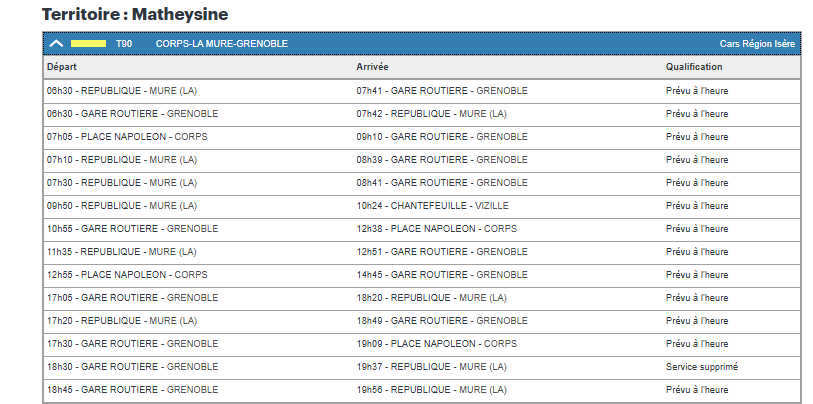Image resolution: width=813 pixels, height=404 pixels.
Task: Select the 11h35 REPUBLIQUE - MURE (LA) departure
Action: coord(122,252)
